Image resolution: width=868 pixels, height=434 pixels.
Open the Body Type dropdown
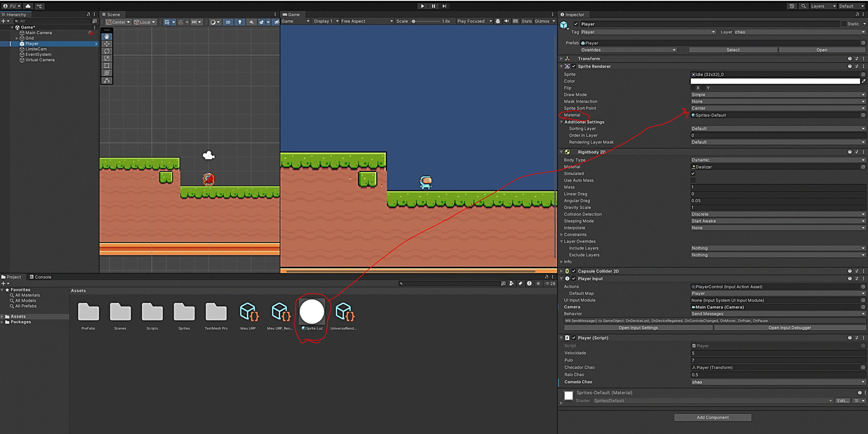(778, 160)
